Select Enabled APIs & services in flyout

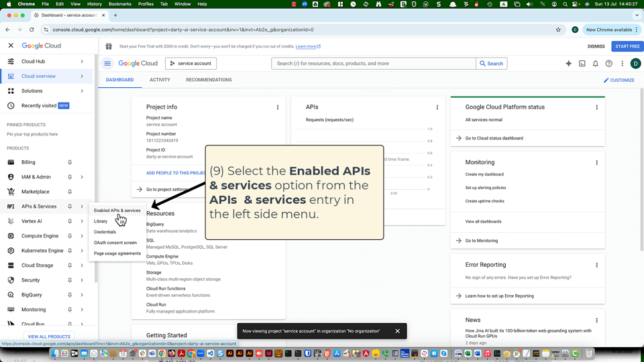click(x=117, y=210)
